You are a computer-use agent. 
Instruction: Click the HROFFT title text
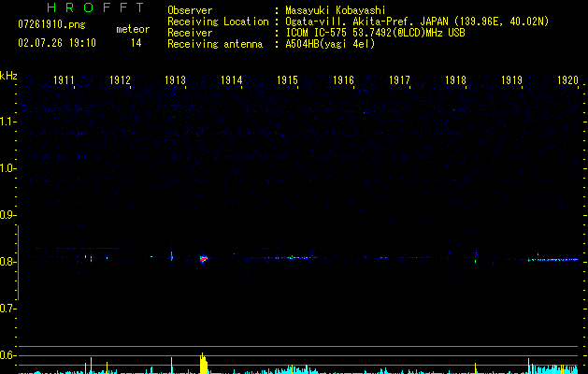click(x=95, y=7)
